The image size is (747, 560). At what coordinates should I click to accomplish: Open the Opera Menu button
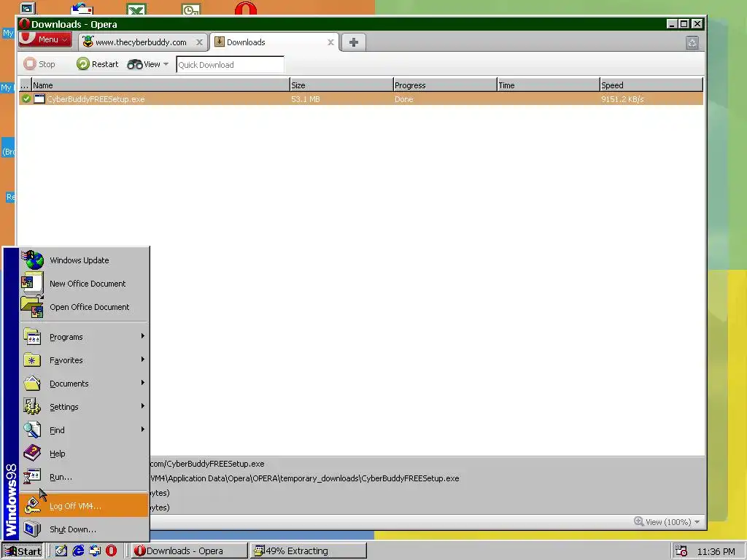44,39
